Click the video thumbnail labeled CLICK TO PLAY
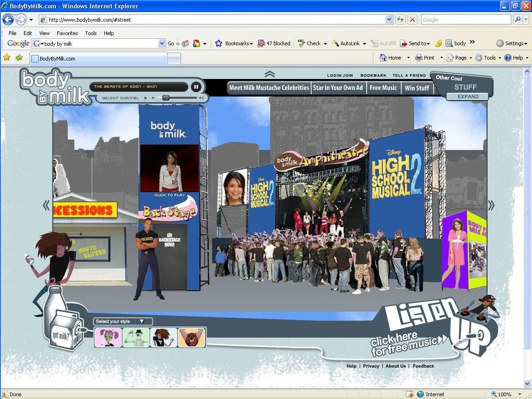532x399 pixels. pos(169,169)
